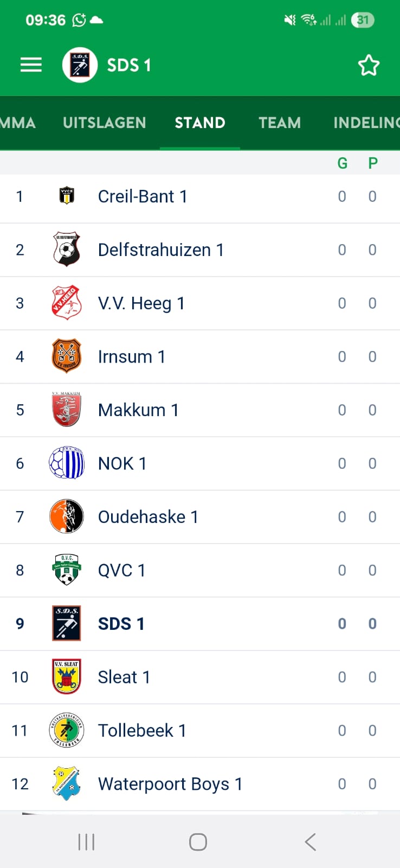The image size is (400, 868).
Task: Tap the Creil-Bant club crest
Action: pyautogui.click(x=67, y=196)
